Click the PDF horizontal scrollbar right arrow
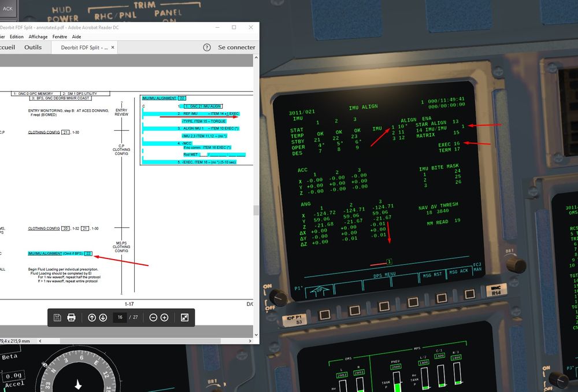578x392 pixels. click(250, 341)
